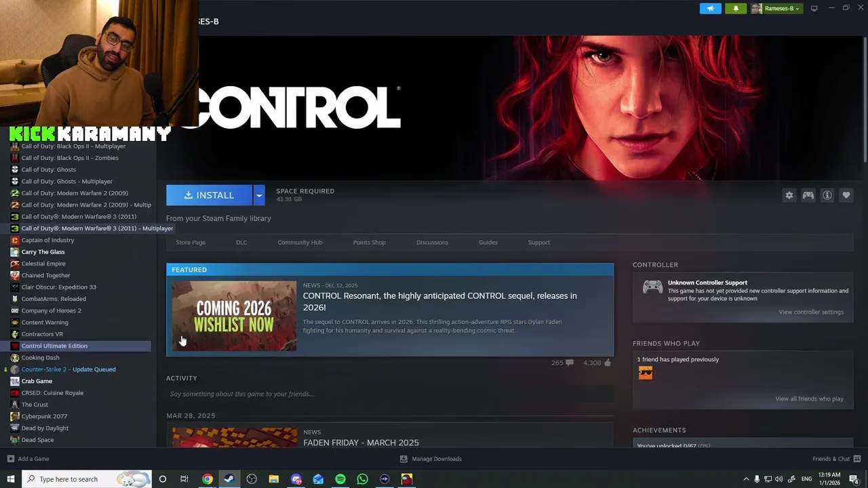Click the blue INSTALL button
The height and width of the screenshot is (488, 868).
pos(209,195)
